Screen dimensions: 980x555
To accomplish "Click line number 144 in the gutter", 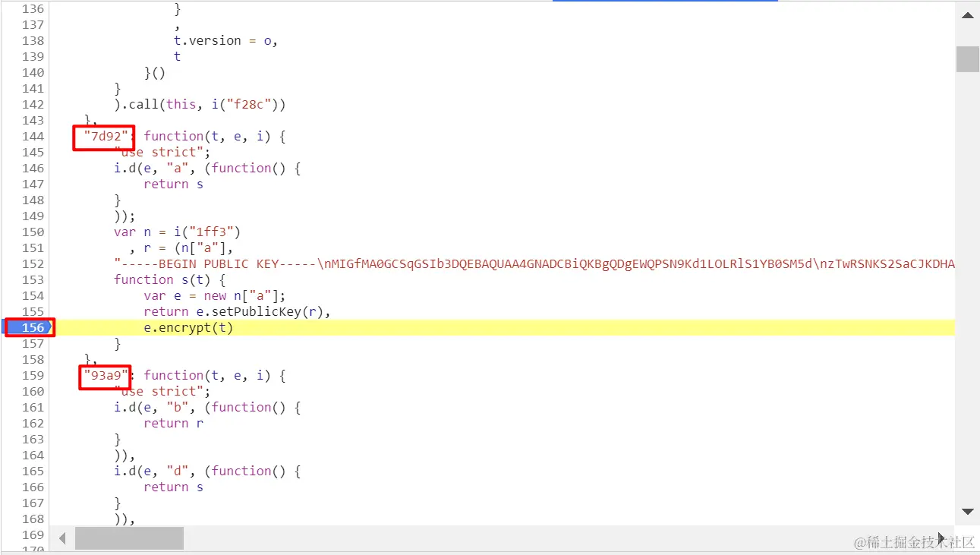I will 33,136.
